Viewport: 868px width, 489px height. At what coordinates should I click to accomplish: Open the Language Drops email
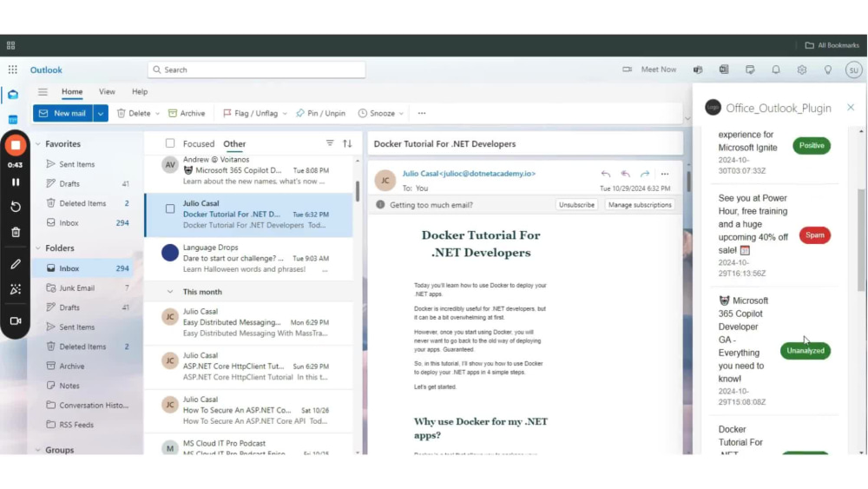pos(248,259)
